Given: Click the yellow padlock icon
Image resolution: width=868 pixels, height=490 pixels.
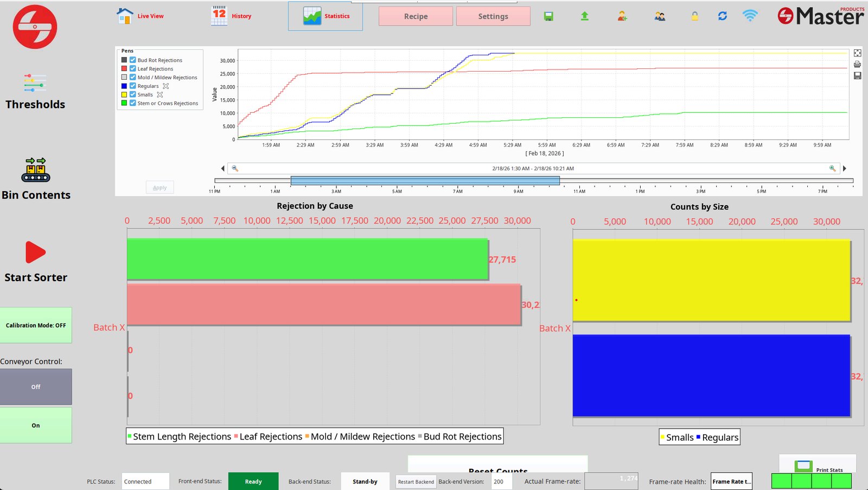Looking at the screenshot, I should [694, 16].
